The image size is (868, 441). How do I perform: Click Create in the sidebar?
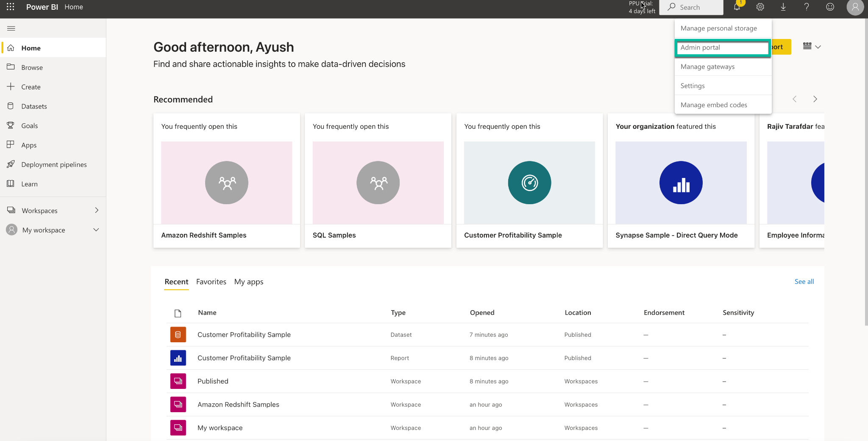click(x=53, y=87)
